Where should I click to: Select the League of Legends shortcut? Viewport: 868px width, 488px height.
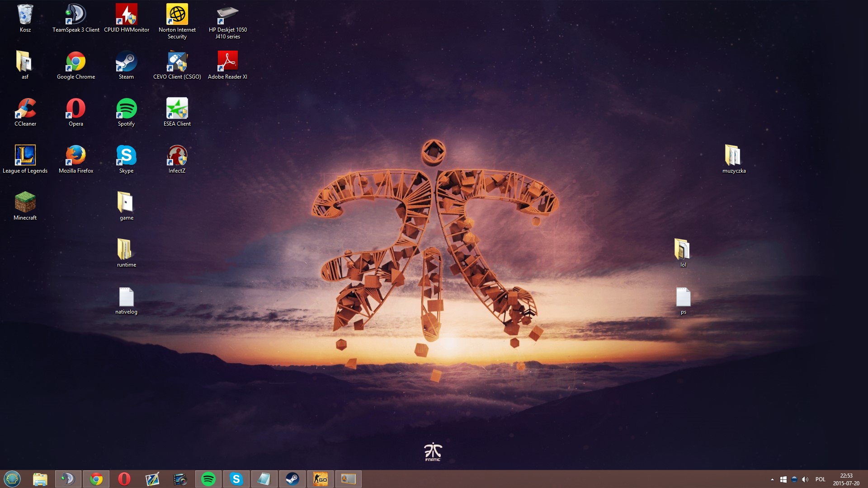point(25,160)
